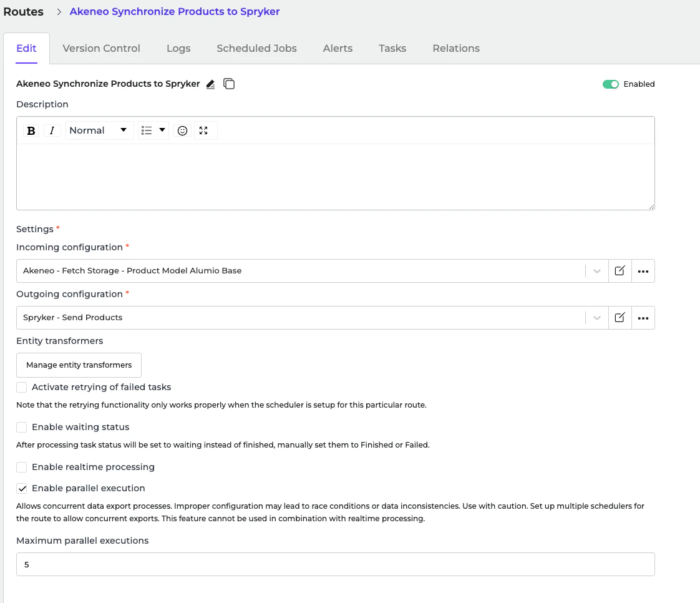View the Relations tab
The width and height of the screenshot is (700, 603).
point(456,48)
